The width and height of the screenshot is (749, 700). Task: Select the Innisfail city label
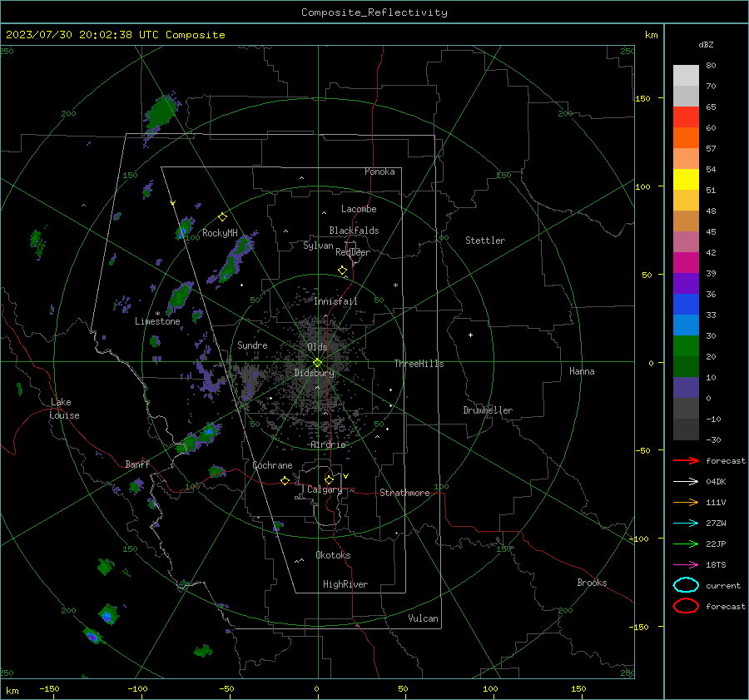[x=335, y=301]
